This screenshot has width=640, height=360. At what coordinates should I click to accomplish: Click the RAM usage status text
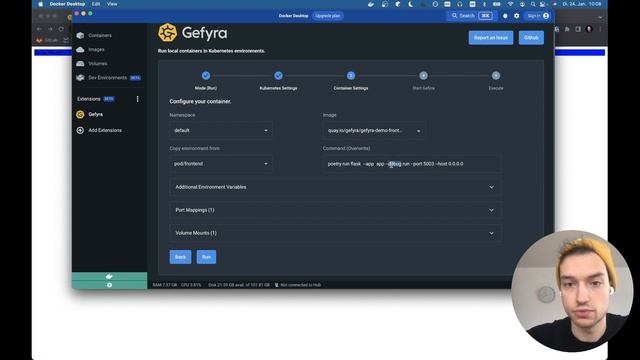pos(164,285)
